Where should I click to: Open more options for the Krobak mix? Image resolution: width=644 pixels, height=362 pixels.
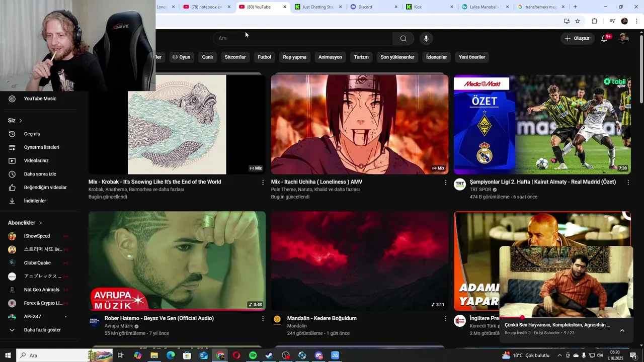[x=263, y=183]
